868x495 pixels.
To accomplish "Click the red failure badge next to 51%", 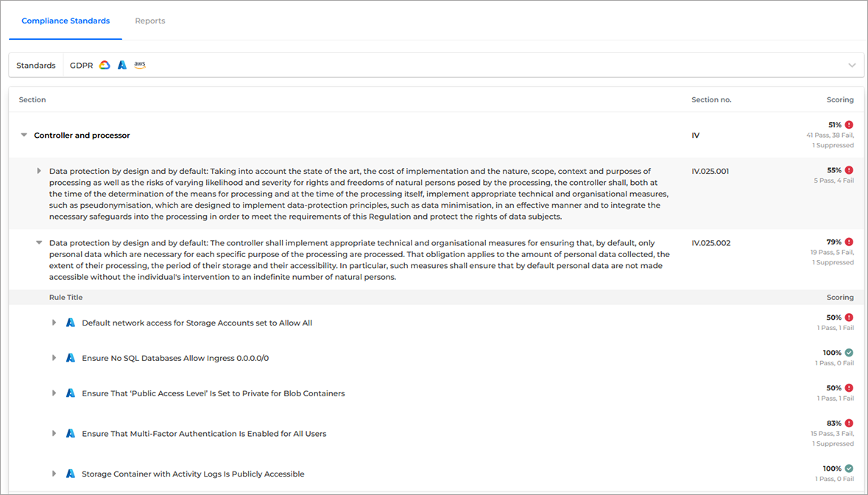I will 850,124.
